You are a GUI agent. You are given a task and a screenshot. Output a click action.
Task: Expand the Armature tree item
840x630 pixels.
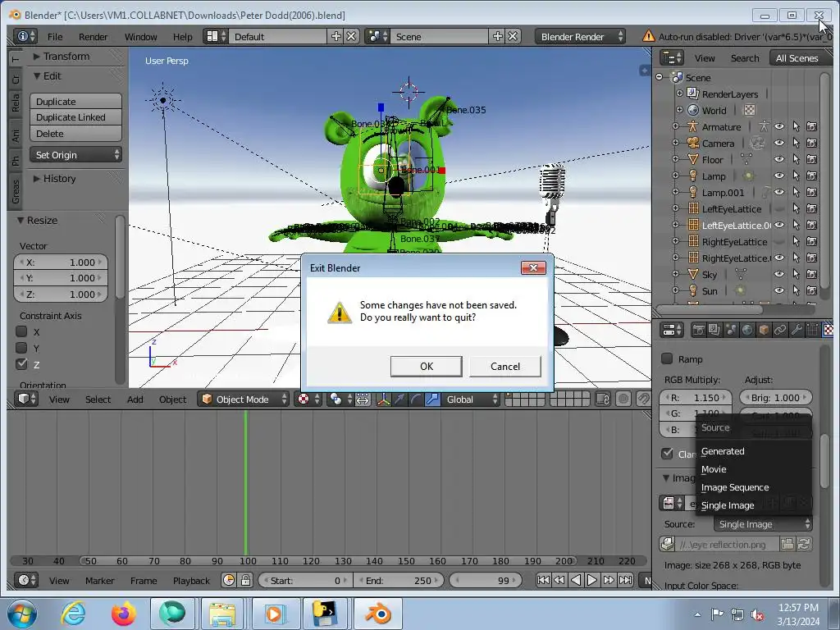675,127
